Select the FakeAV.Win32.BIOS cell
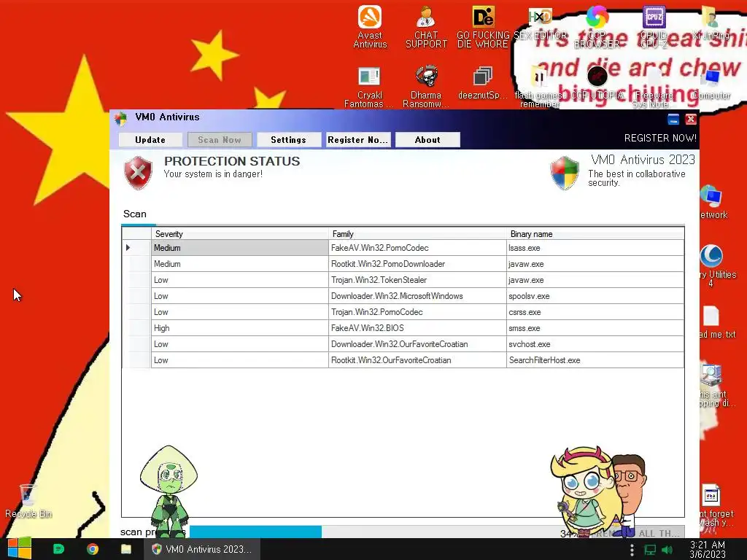 click(x=417, y=328)
